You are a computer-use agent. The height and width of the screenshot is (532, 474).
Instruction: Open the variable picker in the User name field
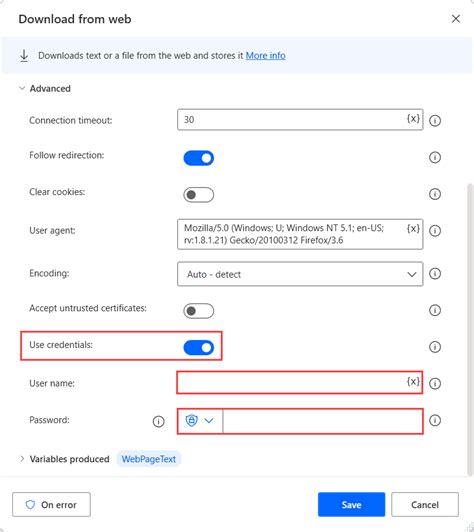tap(413, 381)
